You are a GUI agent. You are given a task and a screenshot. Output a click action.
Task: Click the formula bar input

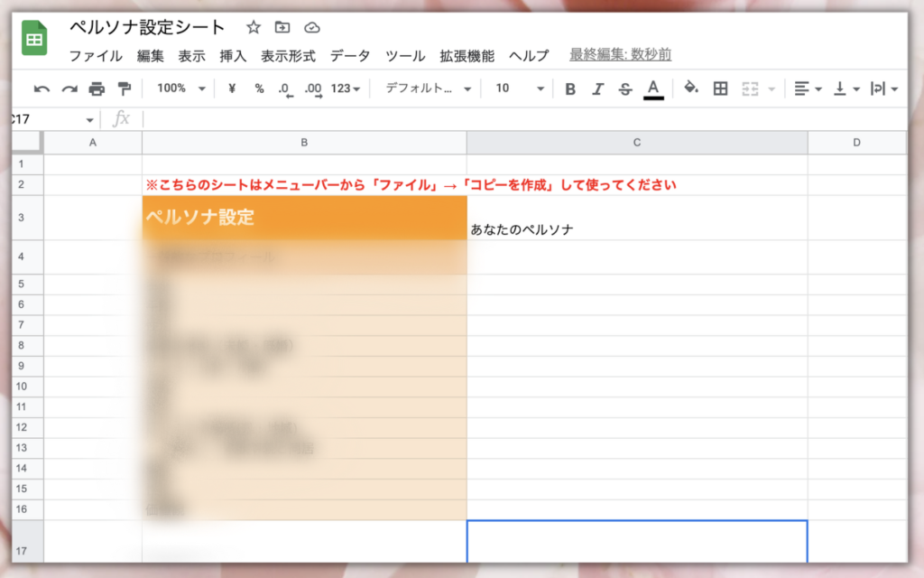(524, 119)
